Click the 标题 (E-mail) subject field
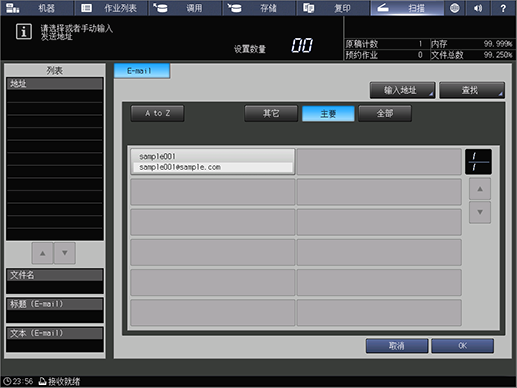Screen dimensions: 517x388 [55, 310]
